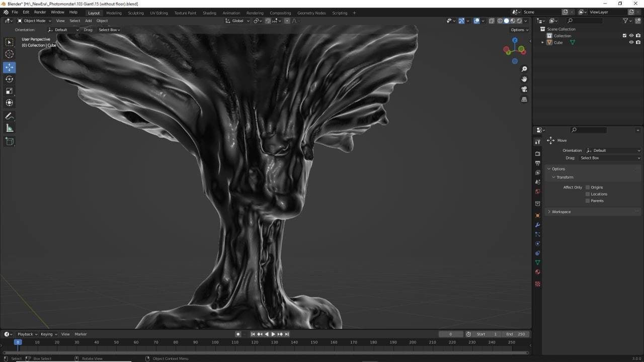The height and width of the screenshot is (362, 644).
Task: Click the outliner search field
Action: click(x=584, y=21)
